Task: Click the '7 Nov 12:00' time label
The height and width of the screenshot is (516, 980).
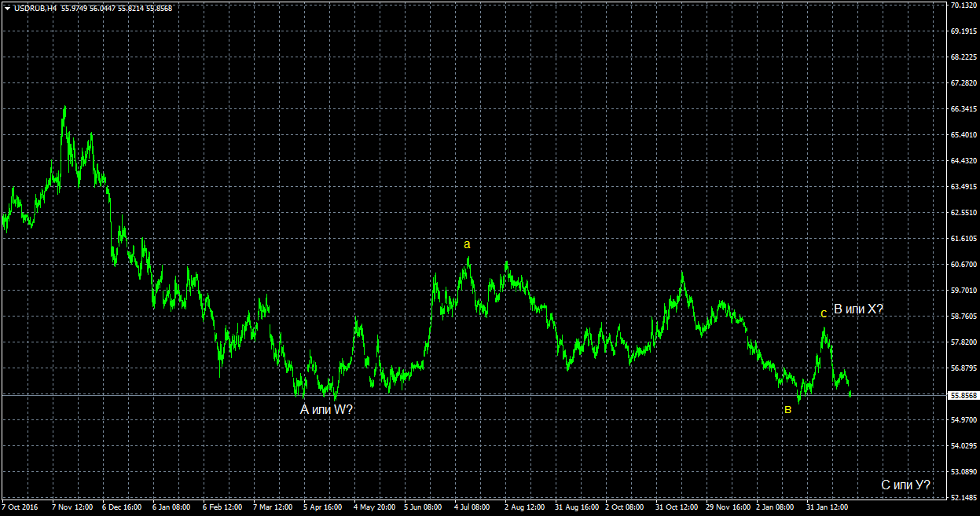Action: pos(72,507)
